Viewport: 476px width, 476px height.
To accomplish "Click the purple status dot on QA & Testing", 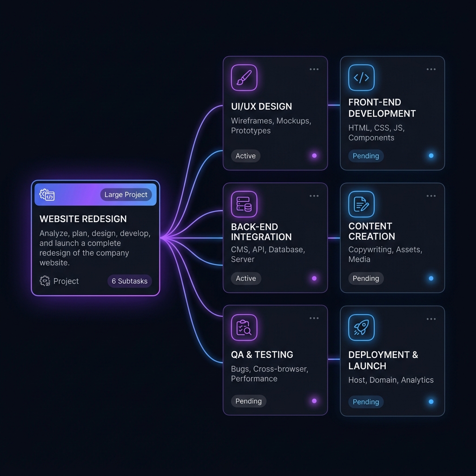I will 314,401.
